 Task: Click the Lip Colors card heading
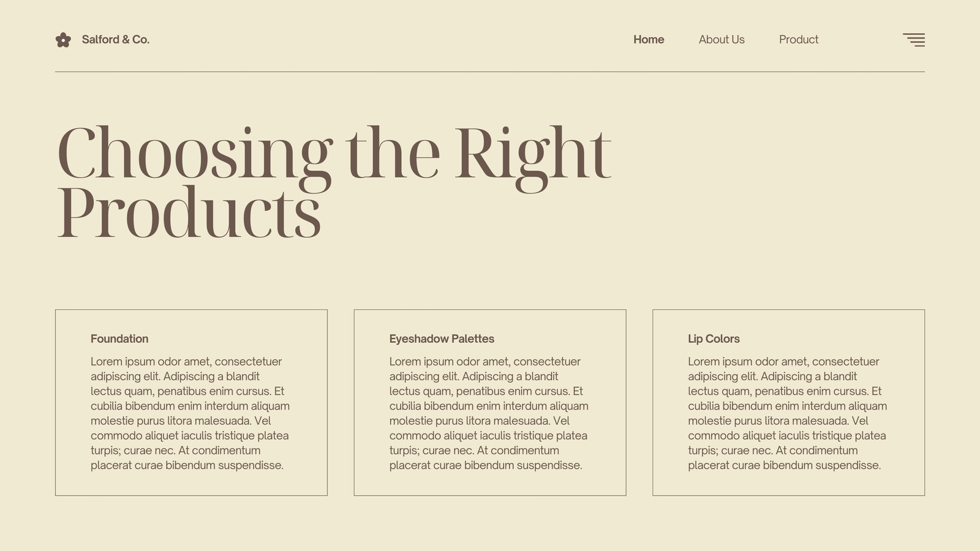pos(714,339)
